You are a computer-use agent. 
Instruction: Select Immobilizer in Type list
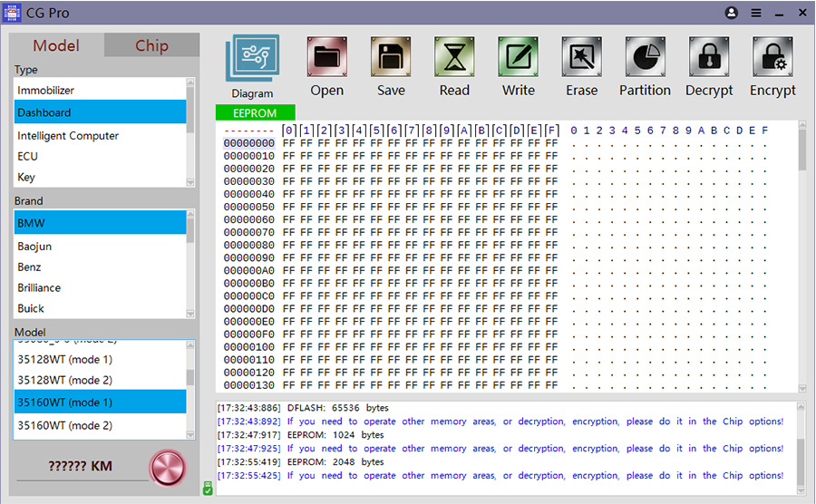click(100, 90)
